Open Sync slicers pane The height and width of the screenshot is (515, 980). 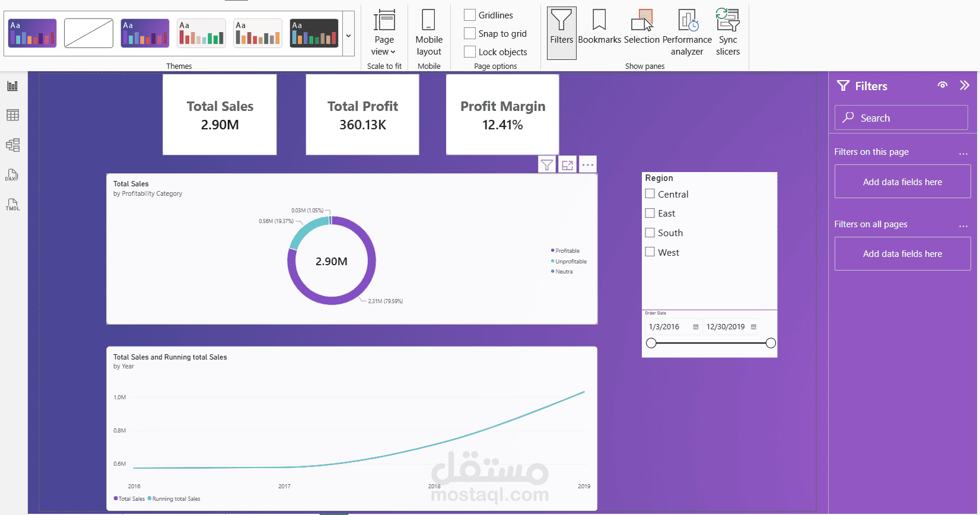click(728, 33)
